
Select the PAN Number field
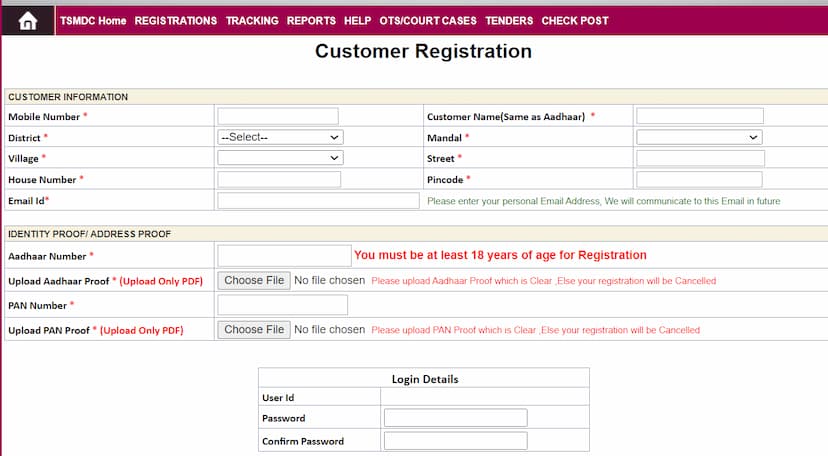coord(283,305)
